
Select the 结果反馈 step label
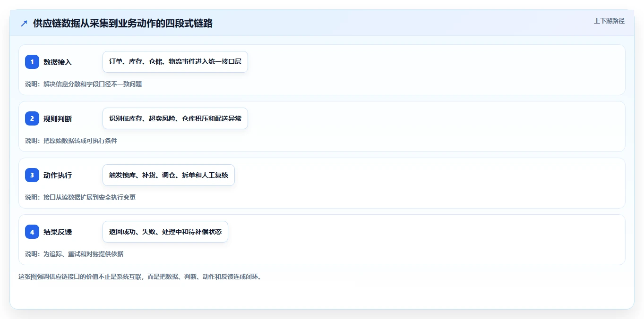(58, 232)
